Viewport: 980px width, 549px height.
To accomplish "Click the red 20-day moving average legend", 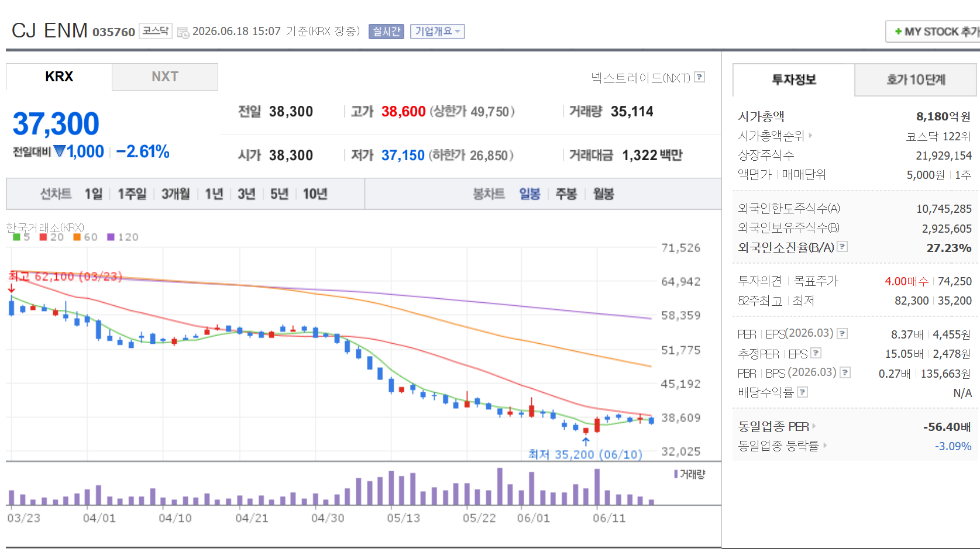I will [51, 237].
